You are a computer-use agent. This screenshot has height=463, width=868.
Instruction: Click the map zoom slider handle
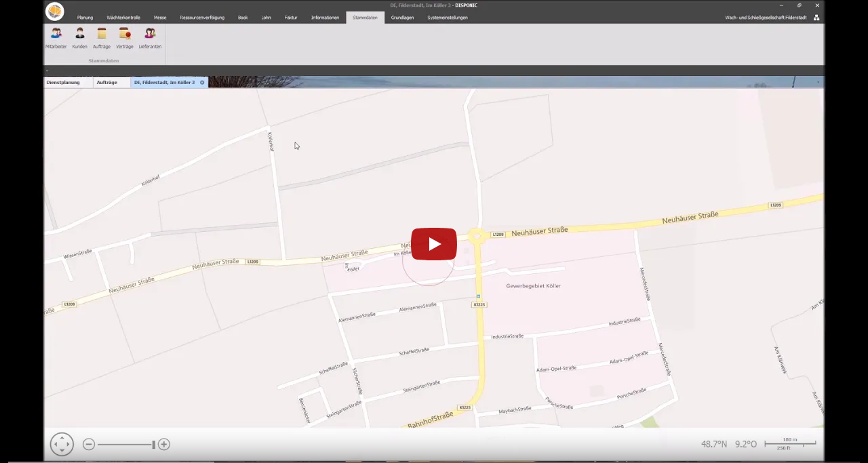pyautogui.click(x=154, y=445)
